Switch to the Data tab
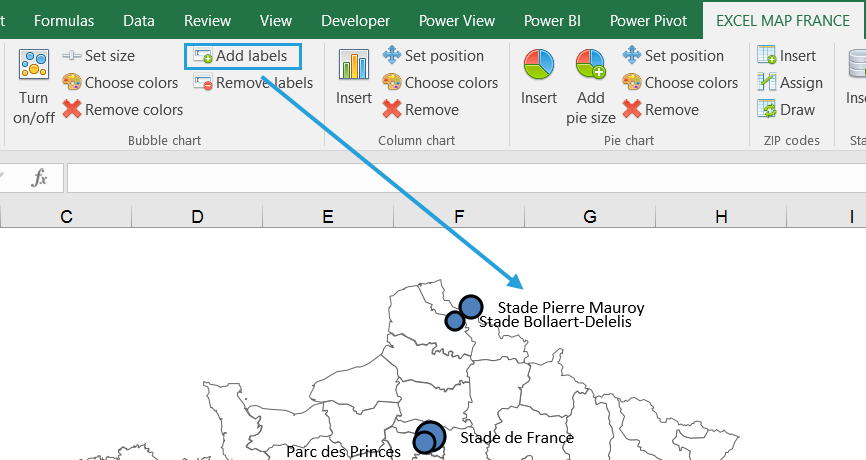Screen dimensions: 866x460 [x=139, y=21]
